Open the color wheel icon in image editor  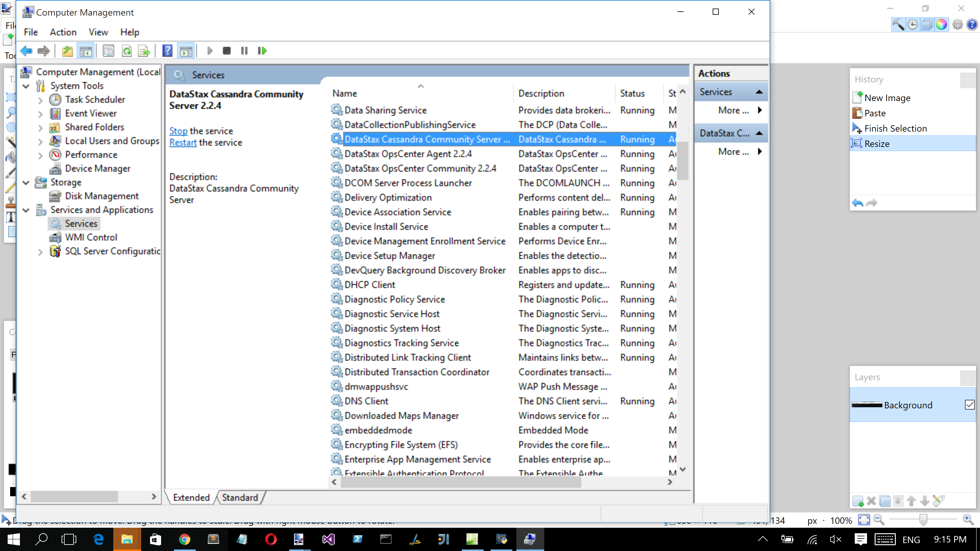pyautogui.click(x=941, y=25)
